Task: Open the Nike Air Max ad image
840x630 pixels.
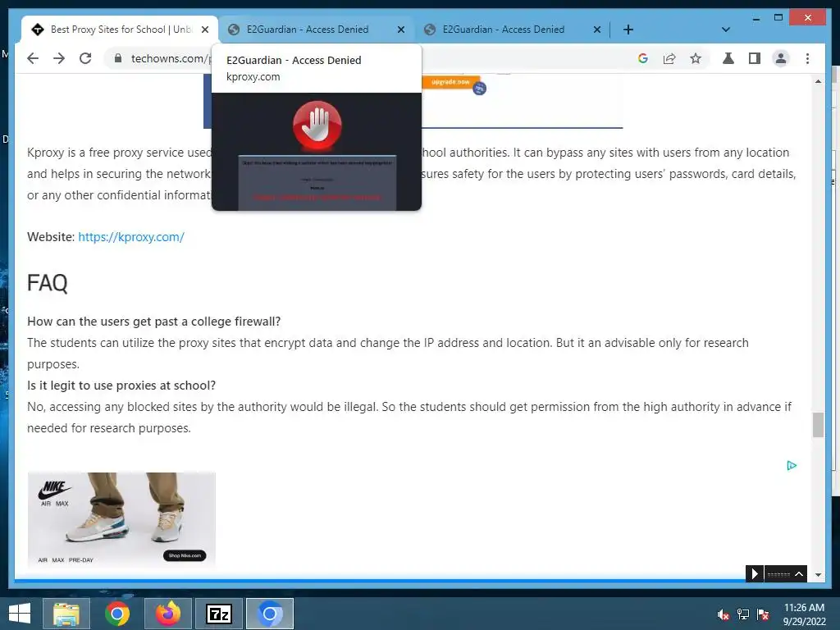Action: 121,519
